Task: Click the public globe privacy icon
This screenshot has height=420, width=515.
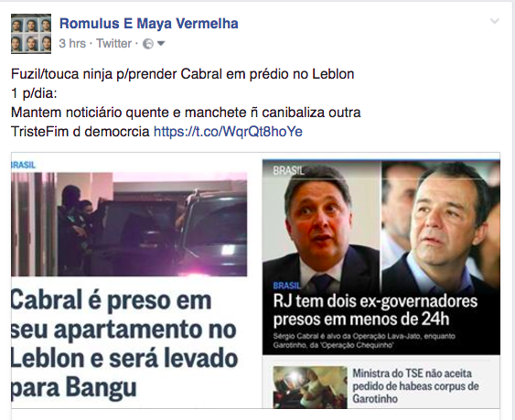Action: [x=148, y=44]
